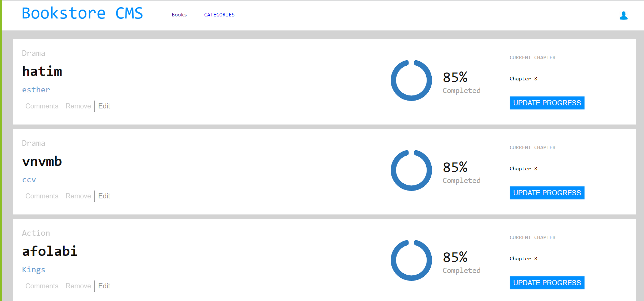Open the user profile icon

pos(623,15)
